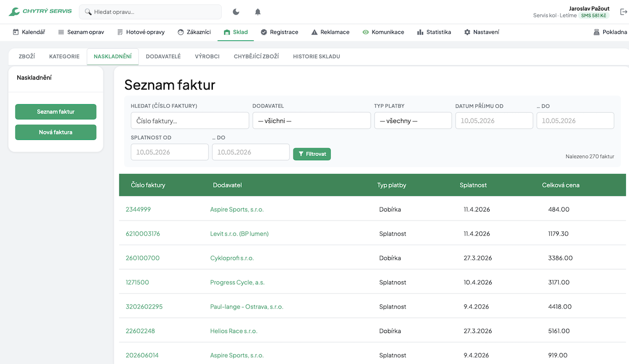This screenshot has height=364, width=629.
Task: Open invoice 1271500
Action: pos(137,282)
